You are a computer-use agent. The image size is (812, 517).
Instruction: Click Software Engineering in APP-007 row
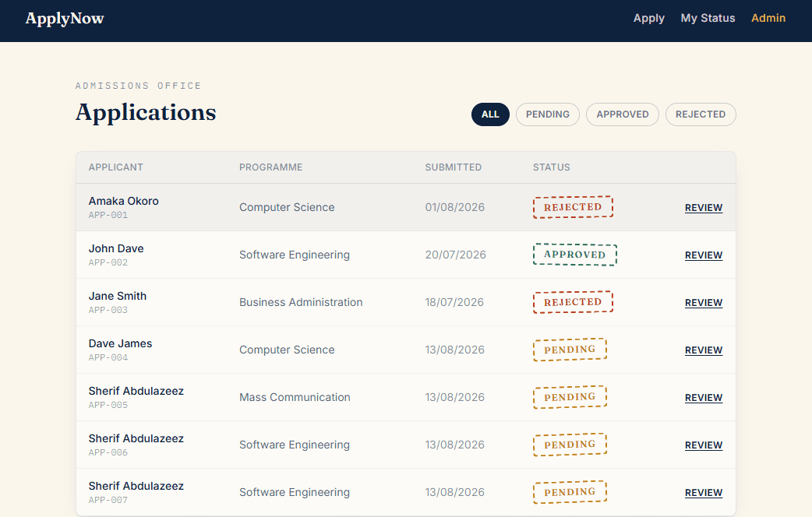295,493
